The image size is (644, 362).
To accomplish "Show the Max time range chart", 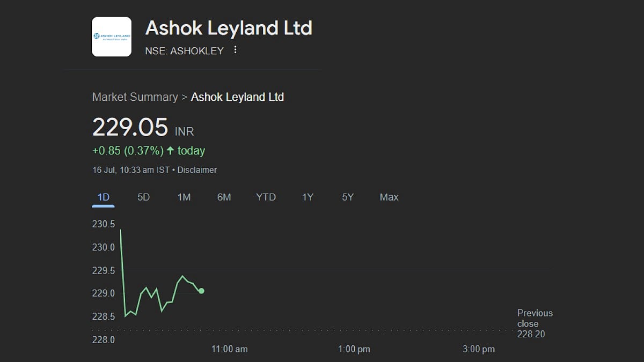I will coord(389,197).
